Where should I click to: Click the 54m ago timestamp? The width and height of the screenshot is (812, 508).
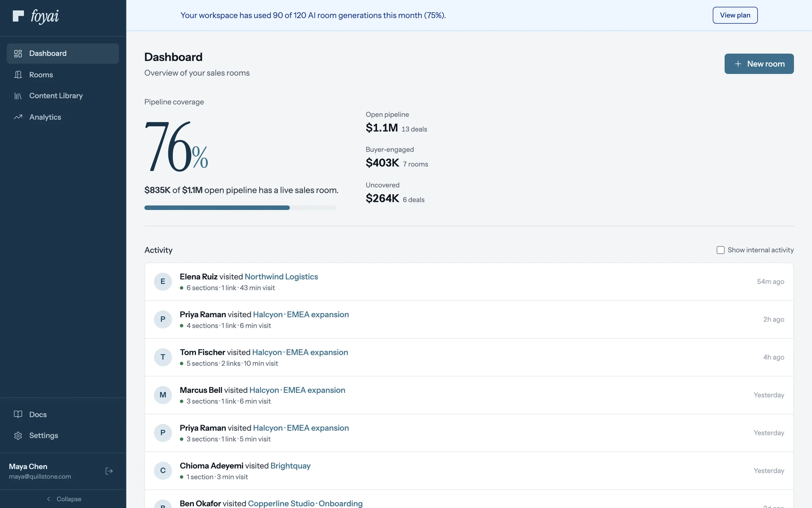coord(770,281)
